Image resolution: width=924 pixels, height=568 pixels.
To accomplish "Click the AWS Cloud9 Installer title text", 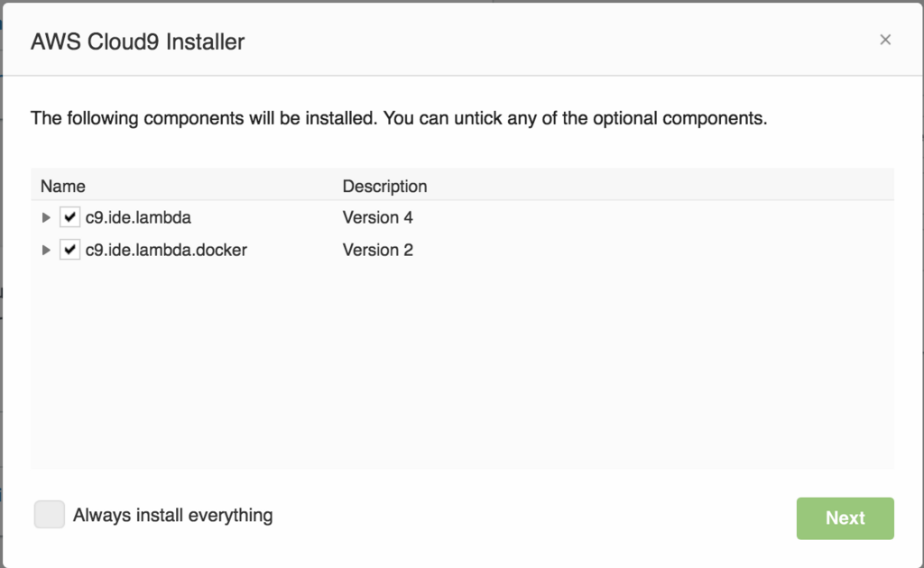I will click(x=137, y=41).
